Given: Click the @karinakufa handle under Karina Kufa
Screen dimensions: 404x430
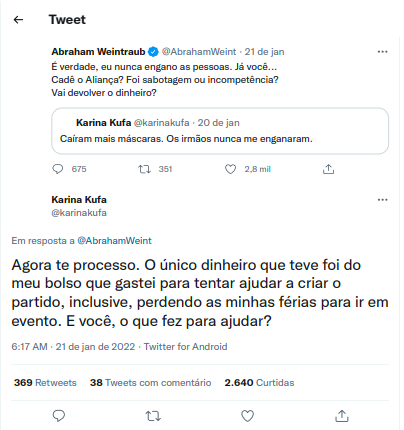Looking at the screenshot, I should coord(79,213).
